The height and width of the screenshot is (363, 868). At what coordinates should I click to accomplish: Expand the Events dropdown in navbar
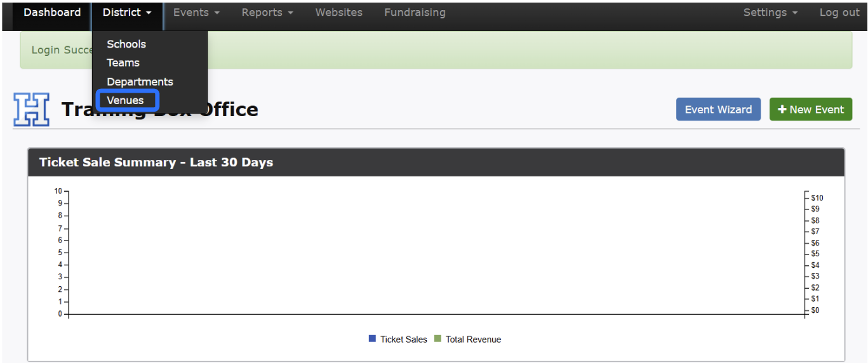(196, 13)
